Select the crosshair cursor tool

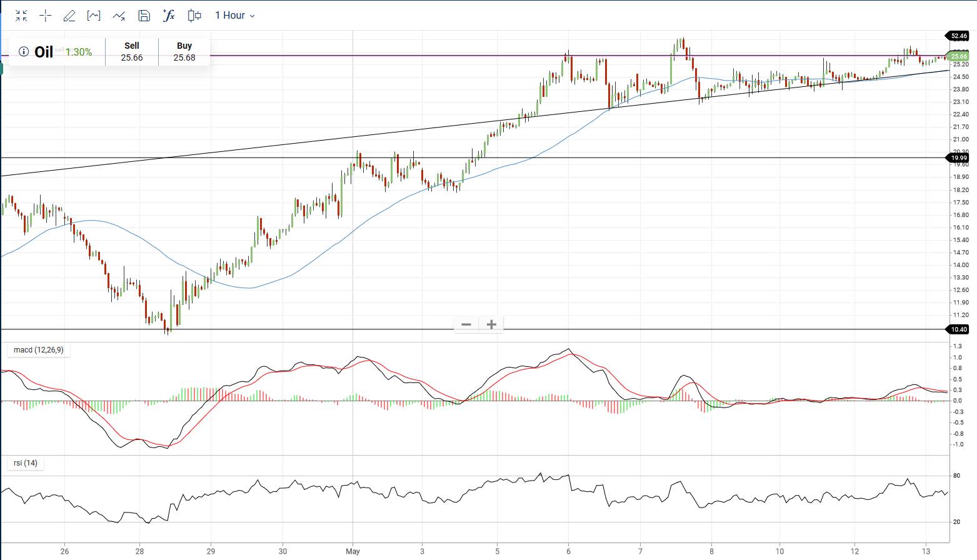(x=46, y=16)
